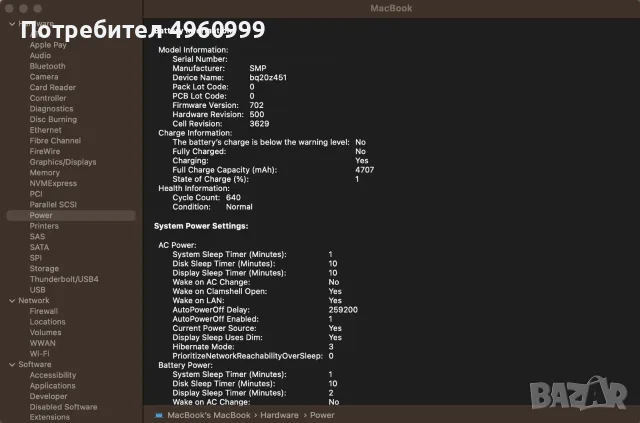Click the Manufacturer value "SMP"
This screenshot has width=640, height=423.
pyautogui.click(x=258, y=68)
